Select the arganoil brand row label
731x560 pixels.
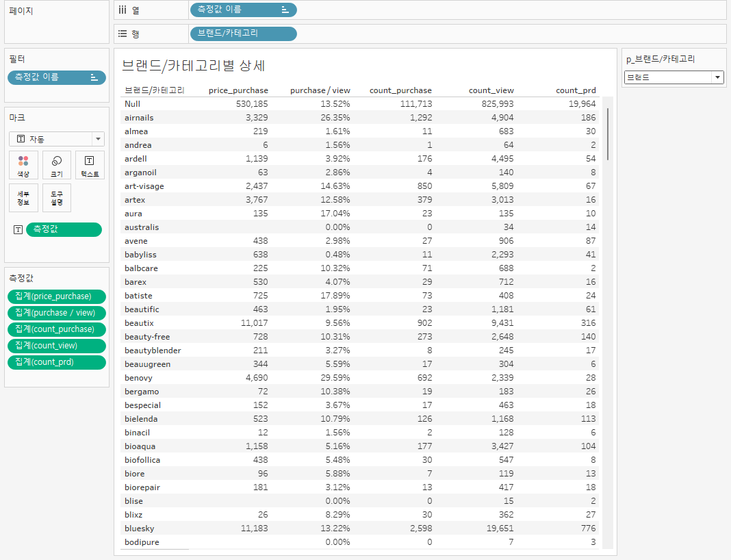point(140,173)
